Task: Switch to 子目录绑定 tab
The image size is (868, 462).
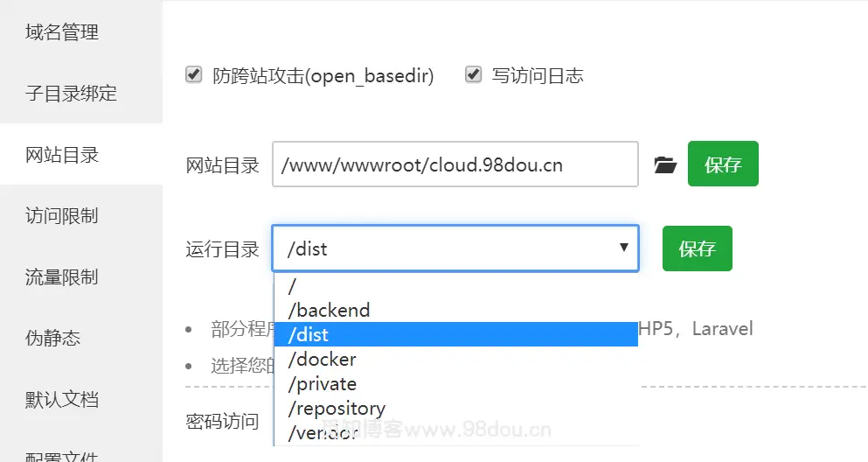Action: pyautogui.click(x=71, y=94)
